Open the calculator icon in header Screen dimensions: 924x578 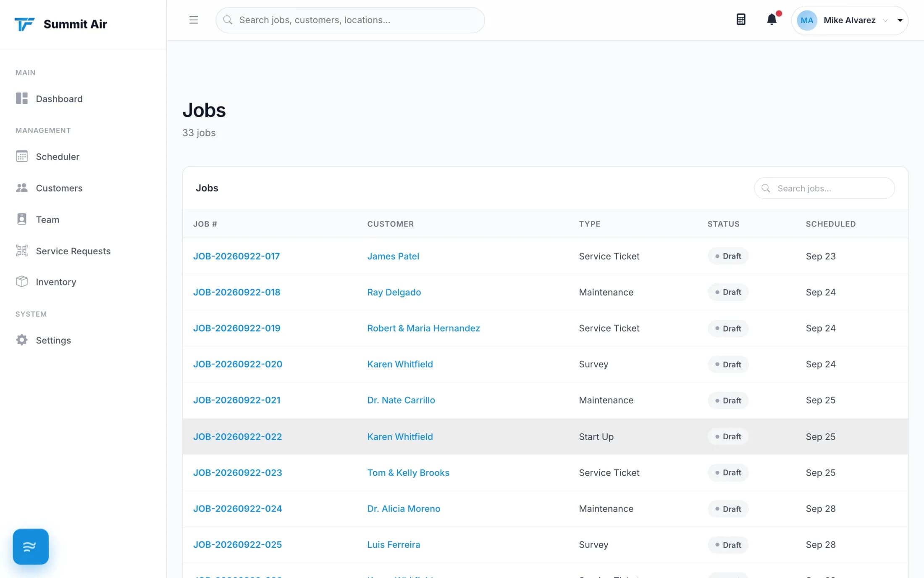(x=741, y=20)
